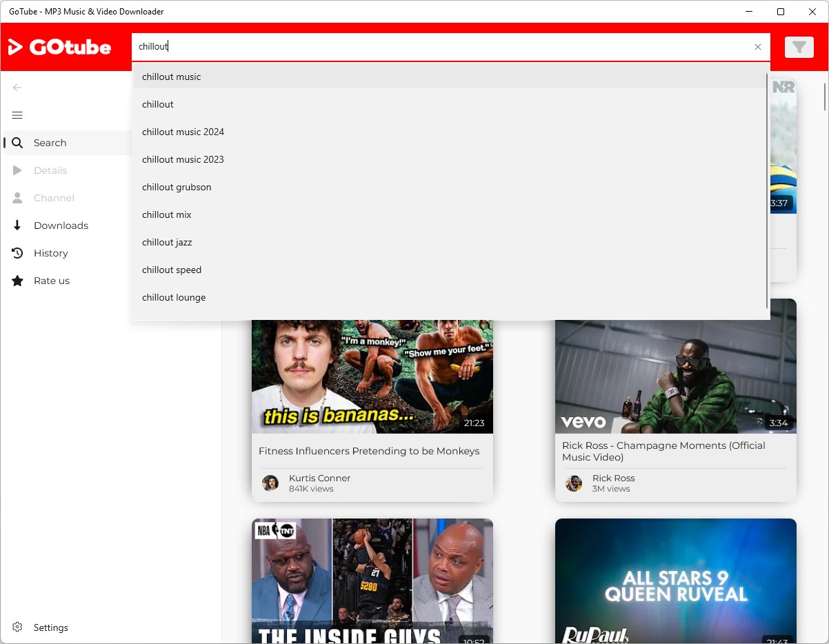Select suggestion "chillout speed"
Viewport: 829px width, 644px height.
[x=450, y=270]
